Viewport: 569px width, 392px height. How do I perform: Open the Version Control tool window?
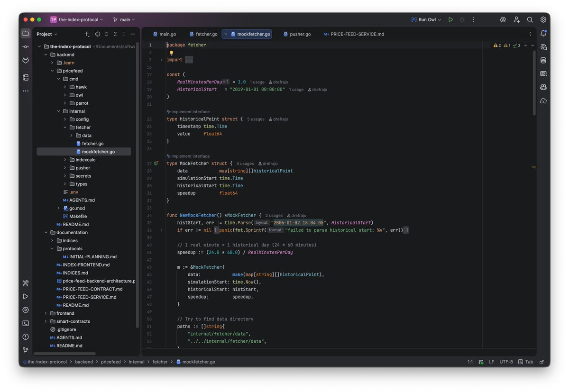pos(25,350)
